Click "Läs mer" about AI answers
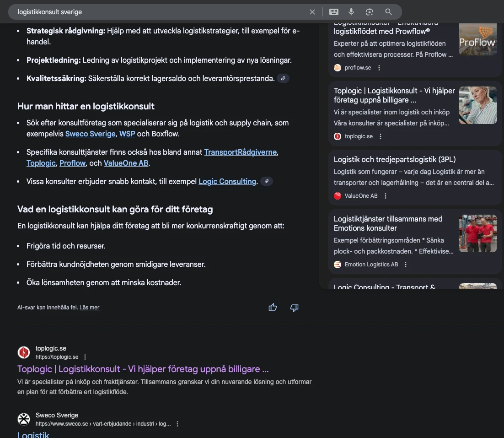Image resolution: width=504 pixels, height=438 pixels. (89, 308)
